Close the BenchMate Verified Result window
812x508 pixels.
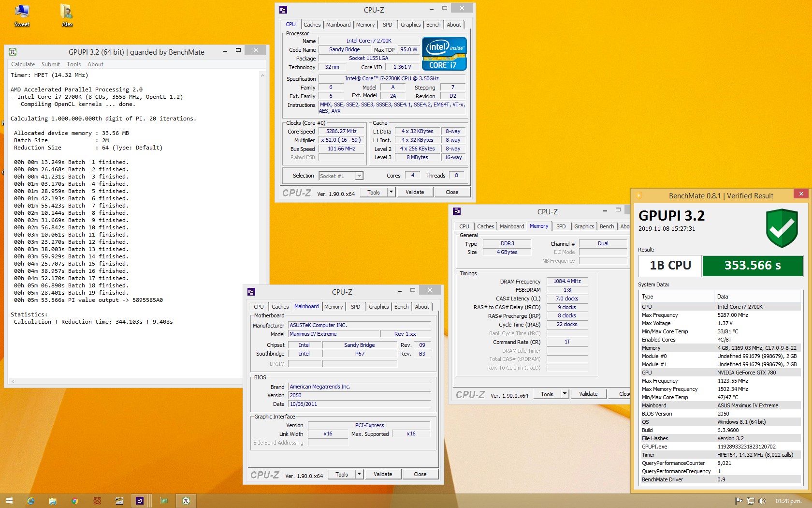coord(801,194)
